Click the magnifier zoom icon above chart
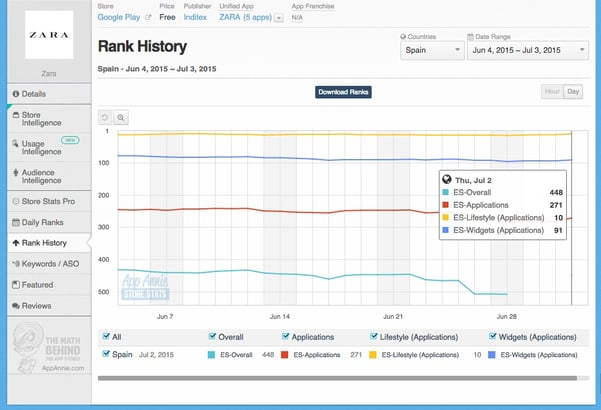The width and height of the screenshot is (601, 410). click(x=121, y=117)
